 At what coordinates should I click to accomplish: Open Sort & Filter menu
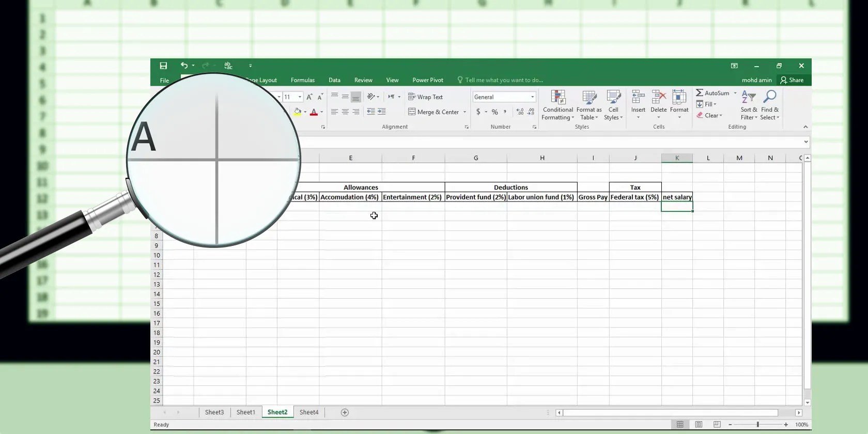pos(749,105)
